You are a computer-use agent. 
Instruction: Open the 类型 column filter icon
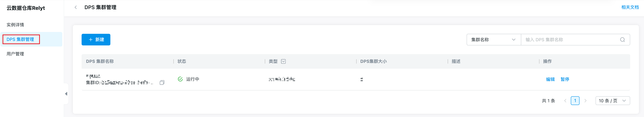(283, 61)
